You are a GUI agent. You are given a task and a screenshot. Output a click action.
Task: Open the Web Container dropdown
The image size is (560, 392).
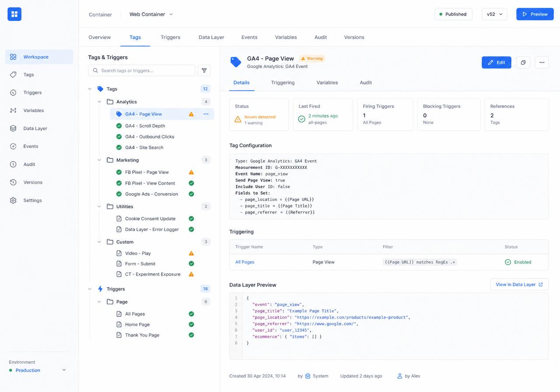(151, 14)
